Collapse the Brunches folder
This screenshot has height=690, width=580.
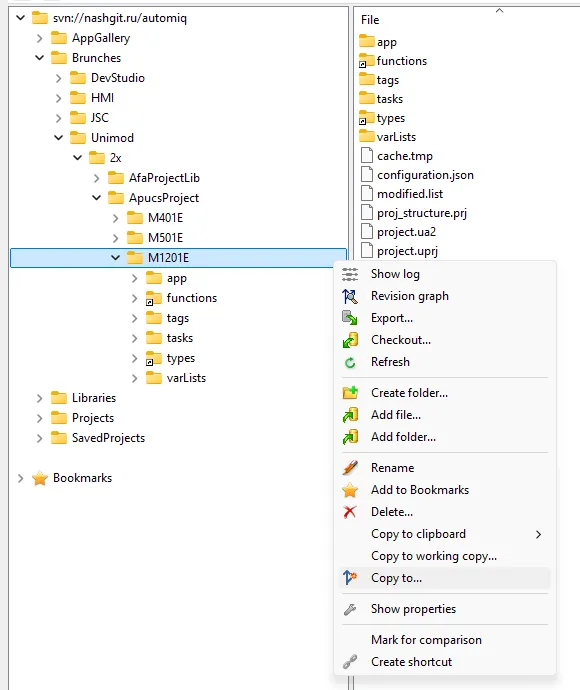tap(40, 58)
